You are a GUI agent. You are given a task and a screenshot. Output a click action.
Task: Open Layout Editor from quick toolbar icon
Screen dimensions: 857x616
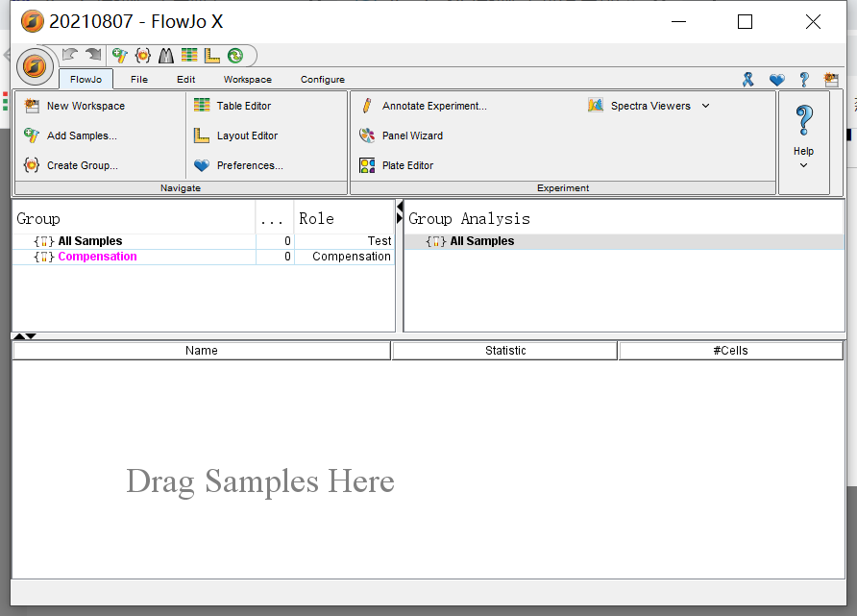coord(212,55)
